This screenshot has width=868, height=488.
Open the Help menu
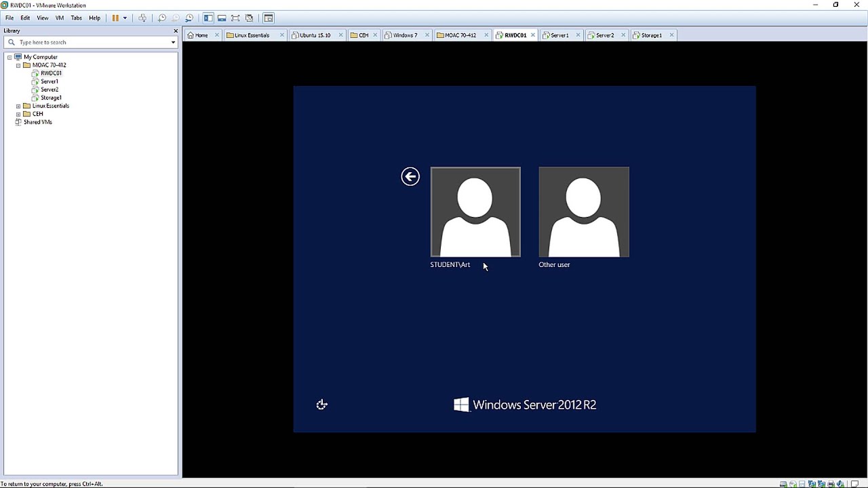click(94, 18)
